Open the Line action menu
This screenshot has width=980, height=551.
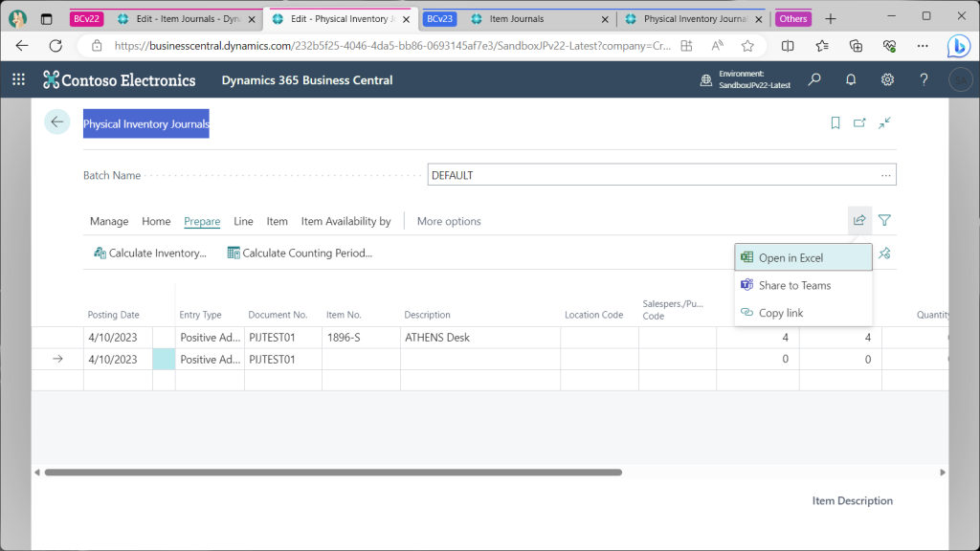[x=243, y=221]
